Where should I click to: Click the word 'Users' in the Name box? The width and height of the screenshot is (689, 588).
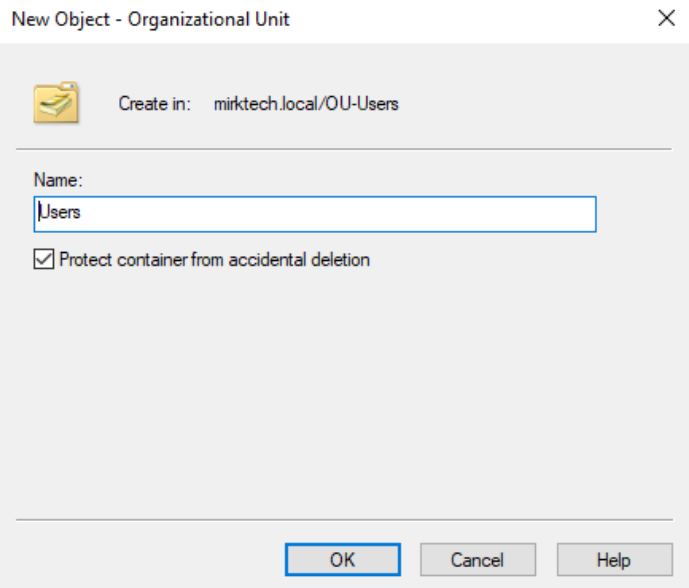(59, 214)
